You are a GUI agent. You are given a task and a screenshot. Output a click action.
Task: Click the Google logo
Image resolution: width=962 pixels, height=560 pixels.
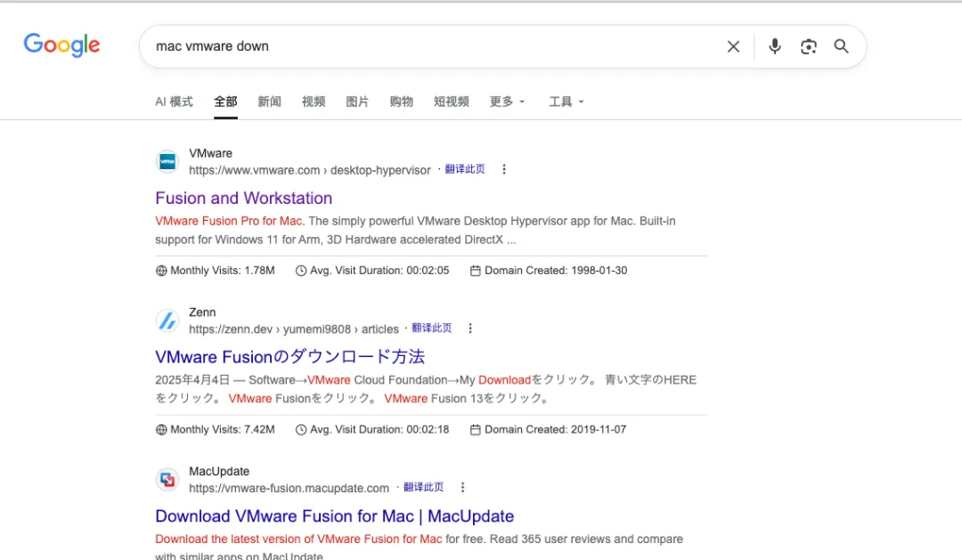pyautogui.click(x=61, y=45)
